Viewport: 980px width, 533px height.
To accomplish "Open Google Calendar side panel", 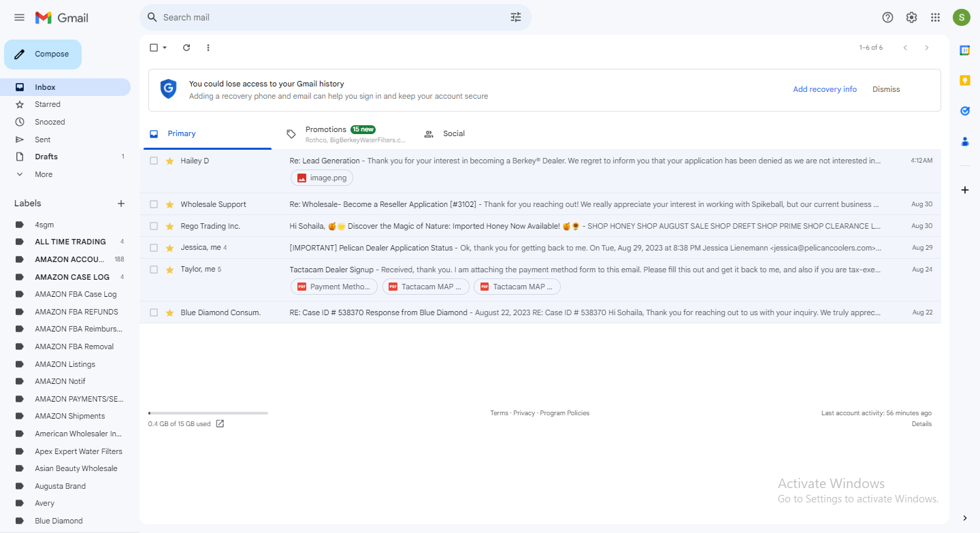I will [x=964, y=50].
